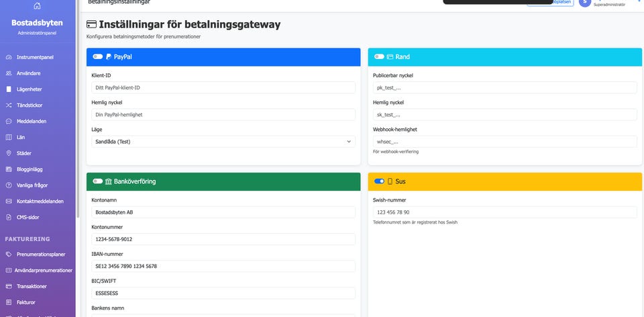Click the Fakturor receipt icon
This screenshot has width=644, height=317.
coord(9,303)
